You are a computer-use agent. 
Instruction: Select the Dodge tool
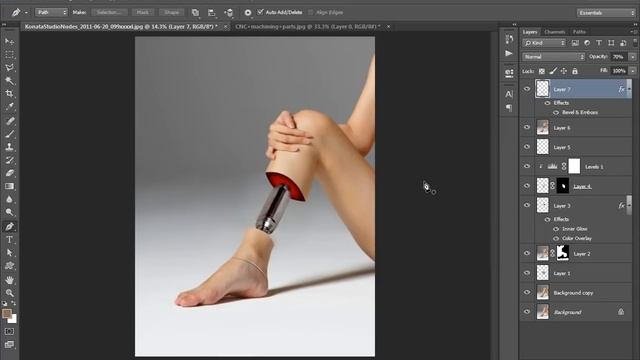9,212
